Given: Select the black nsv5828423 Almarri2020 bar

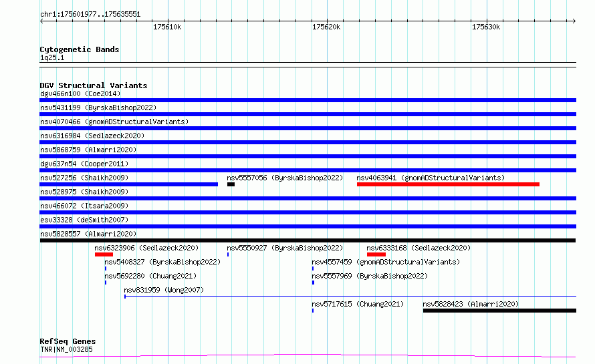Looking at the screenshot, I should coord(499,311).
